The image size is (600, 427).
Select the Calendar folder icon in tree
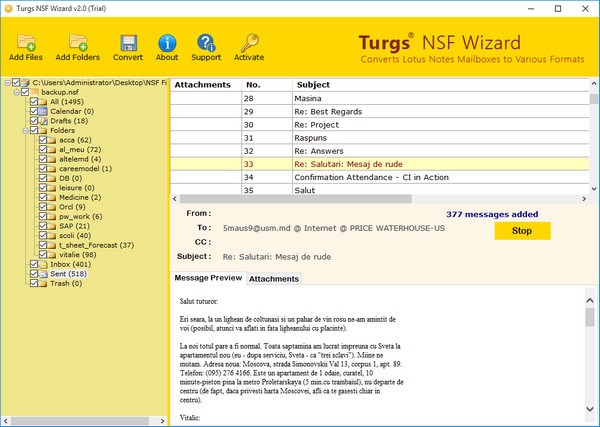coord(43,111)
